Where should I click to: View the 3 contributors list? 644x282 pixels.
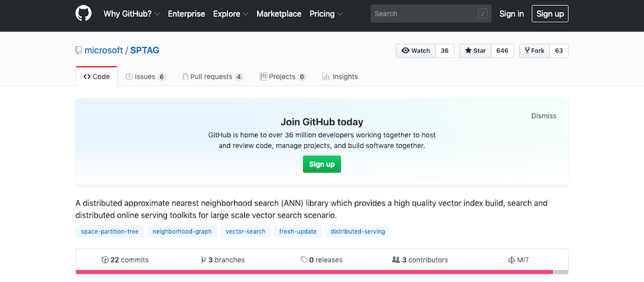pyautogui.click(x=420, y=260)
